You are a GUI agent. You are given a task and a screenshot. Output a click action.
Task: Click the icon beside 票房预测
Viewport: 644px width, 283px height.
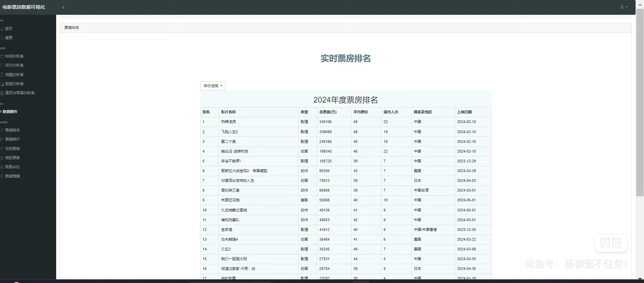pos(2,176)
